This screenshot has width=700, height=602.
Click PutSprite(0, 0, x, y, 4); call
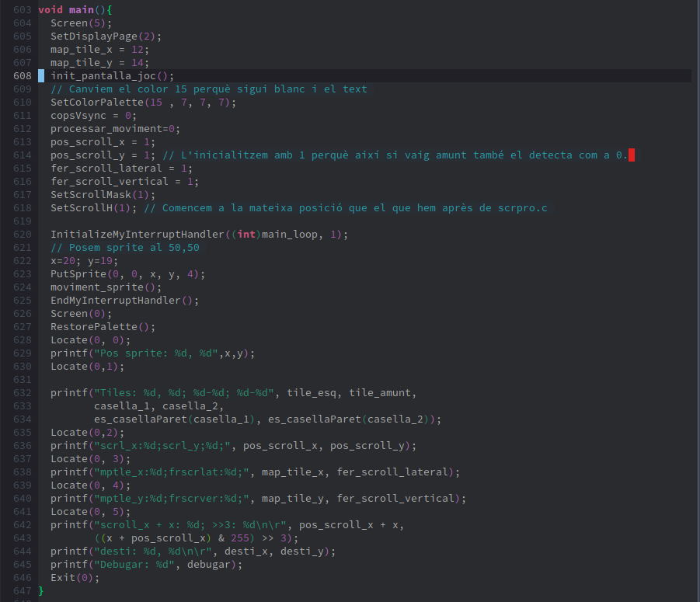[x=127, y=274]
